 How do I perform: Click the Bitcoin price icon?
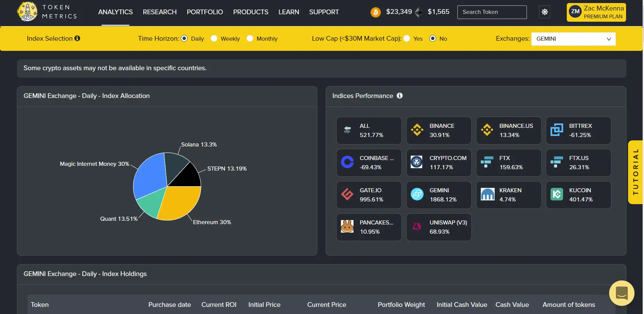coord(375,12)
